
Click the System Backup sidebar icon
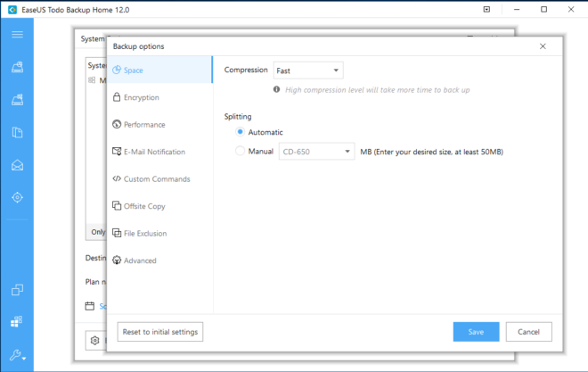click(x=17, y=100)
